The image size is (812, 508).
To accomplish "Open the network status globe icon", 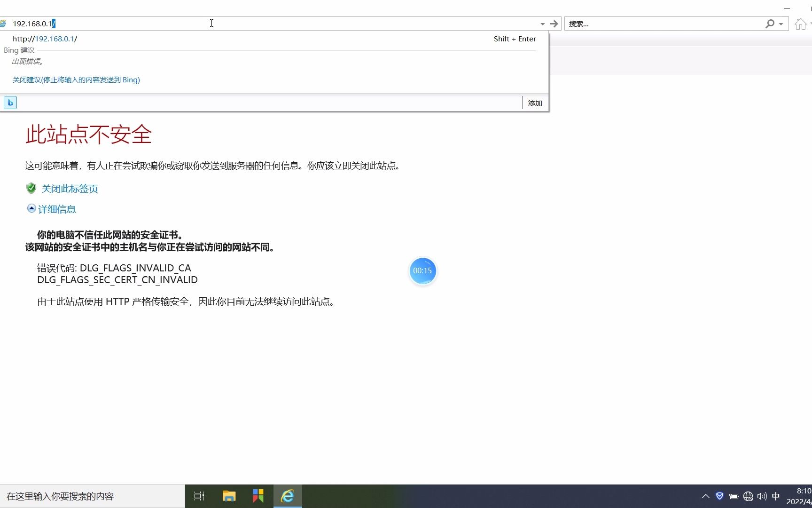I will 748,496.
